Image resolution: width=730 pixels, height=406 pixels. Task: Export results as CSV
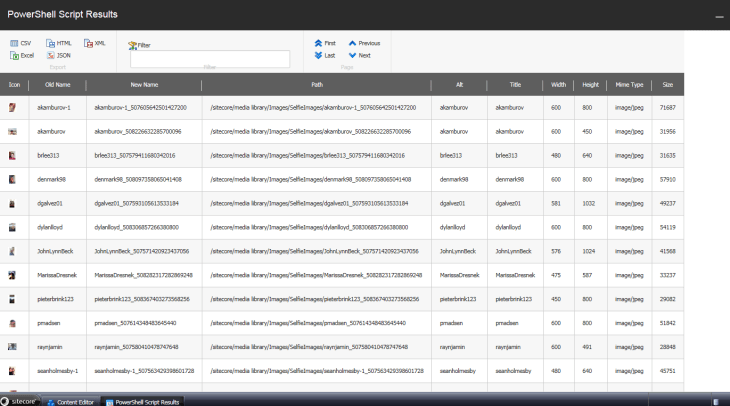pyautogui.click(x=21, y=44)
